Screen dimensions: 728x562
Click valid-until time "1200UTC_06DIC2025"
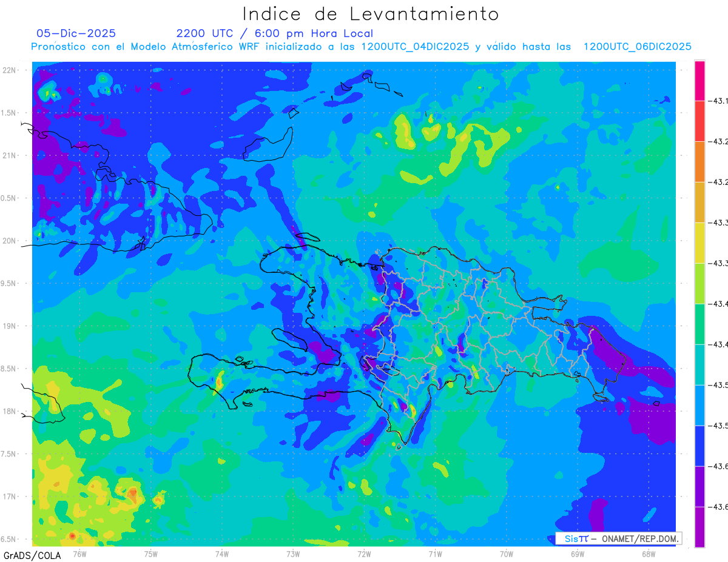point(638,47)
